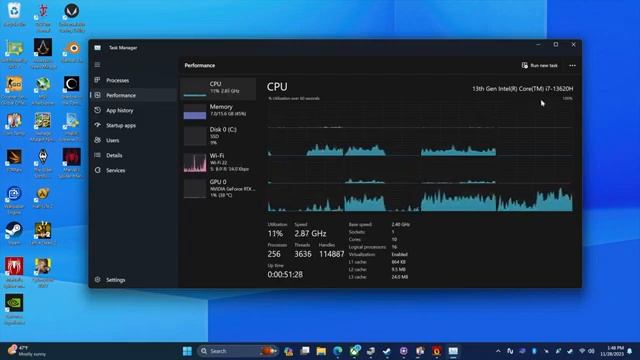Select the Performance page in sidebar
The width and height of the screenshot is (640, 360).
point(133,95)
